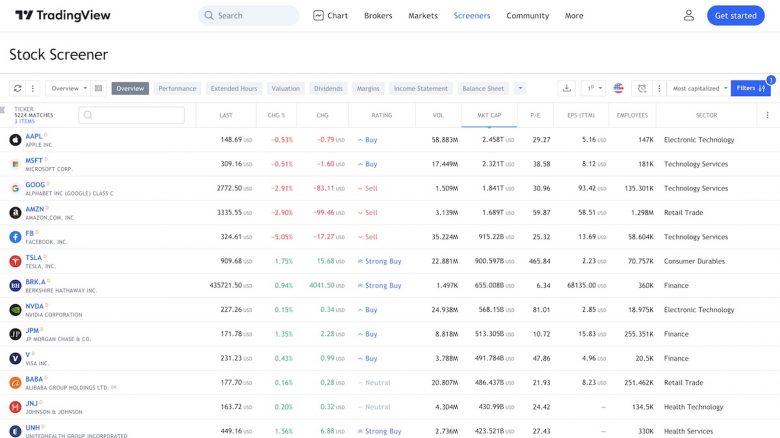Switch to the Extended Hours tab
780x438 pixels.
pos(234,88)
